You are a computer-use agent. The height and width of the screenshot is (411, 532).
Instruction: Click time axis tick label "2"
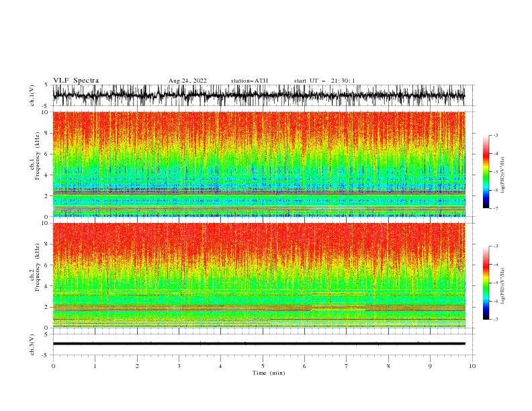pos(137,366)
